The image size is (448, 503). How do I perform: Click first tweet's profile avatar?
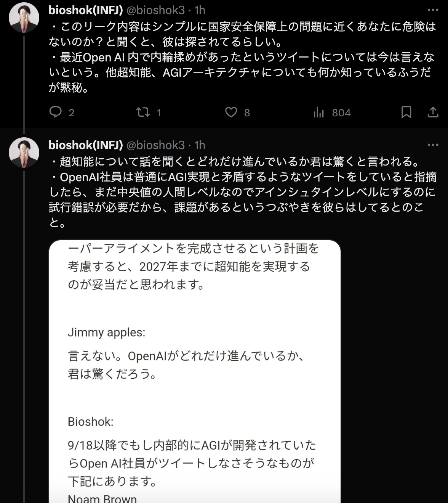tap(24, 18)
